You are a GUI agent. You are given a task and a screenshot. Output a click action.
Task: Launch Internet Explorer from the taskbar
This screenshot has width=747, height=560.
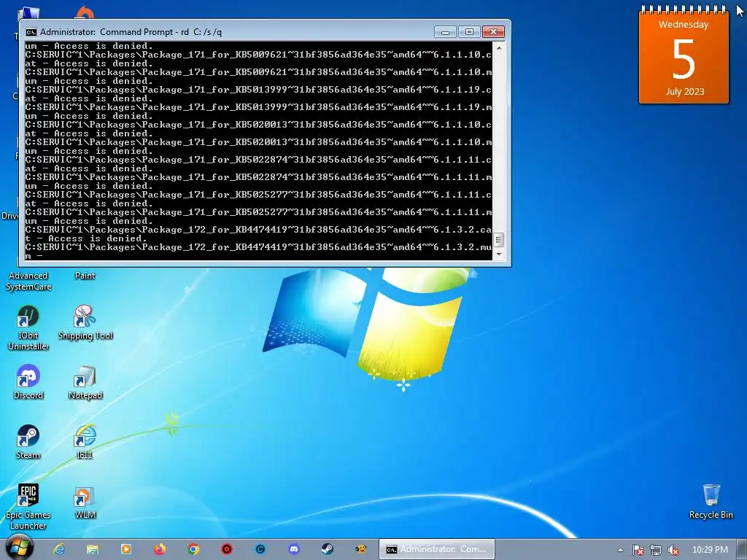[58, 549]
